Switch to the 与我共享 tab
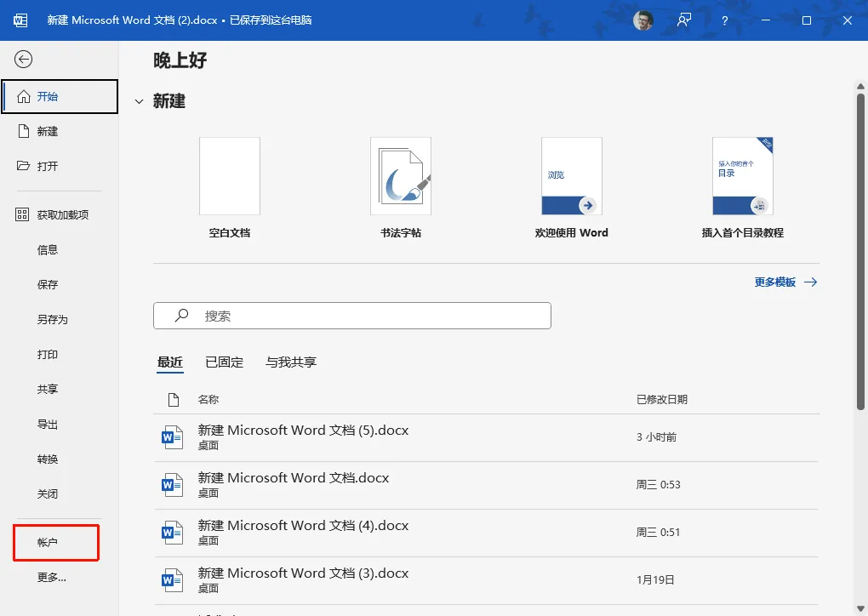Screen dimensions: 868x616 point(291,362)
